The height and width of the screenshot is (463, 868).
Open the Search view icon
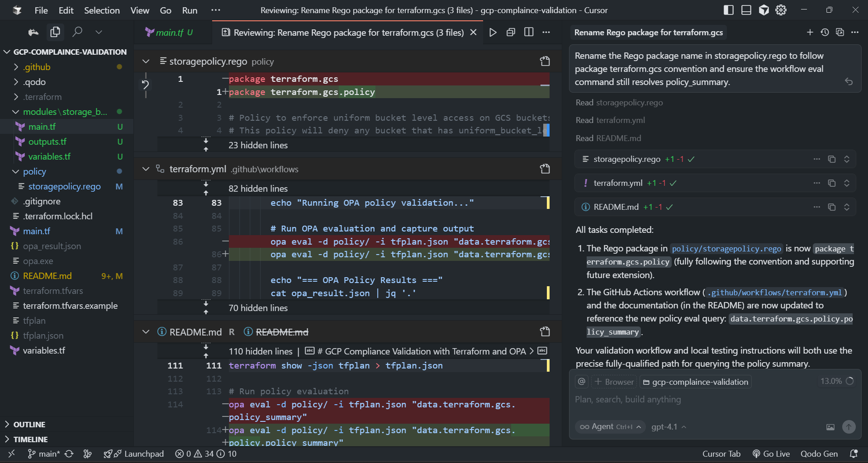[77, 32]
